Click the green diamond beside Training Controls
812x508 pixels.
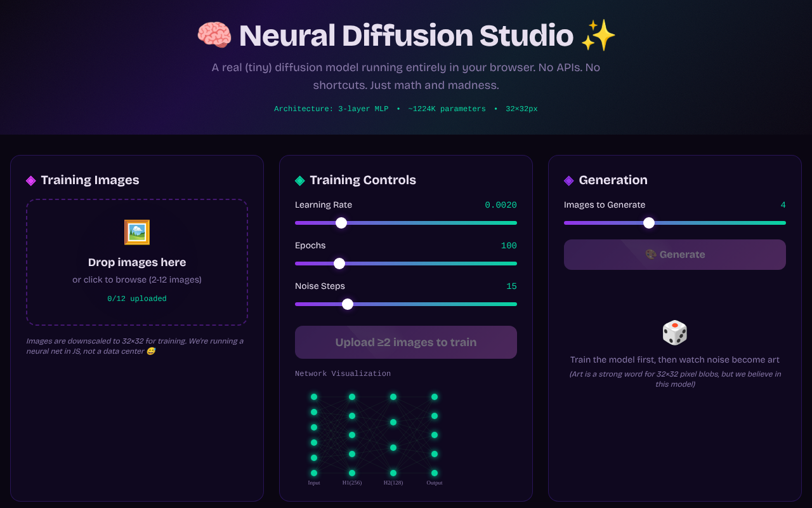click(x=300, y=180)
